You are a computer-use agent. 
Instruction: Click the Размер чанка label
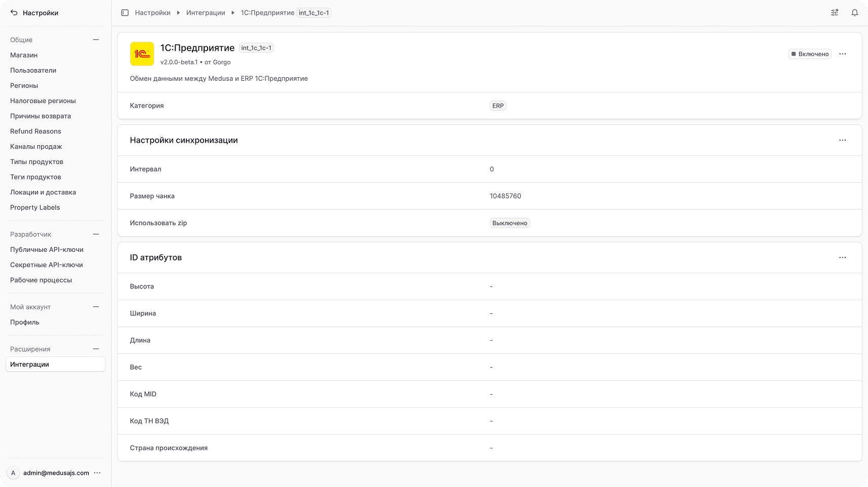coord(152,196)
